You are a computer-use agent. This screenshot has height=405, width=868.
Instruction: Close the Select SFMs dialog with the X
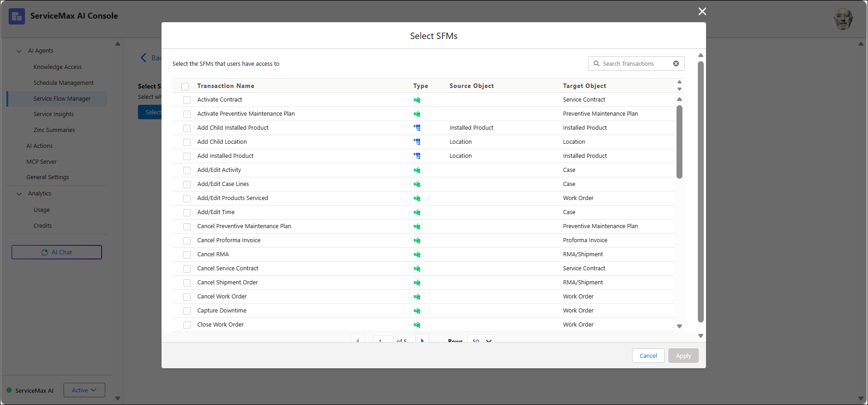click(702, 11)
